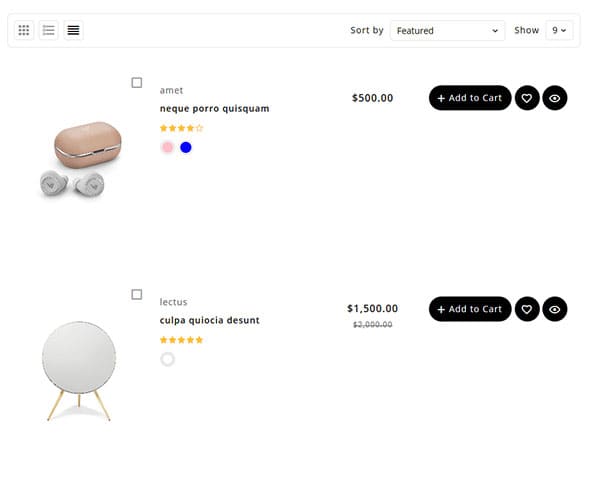Open the neque porro quisquam product title
The height and width of the screenshot is (490, 590).
[x=214, y=109]
